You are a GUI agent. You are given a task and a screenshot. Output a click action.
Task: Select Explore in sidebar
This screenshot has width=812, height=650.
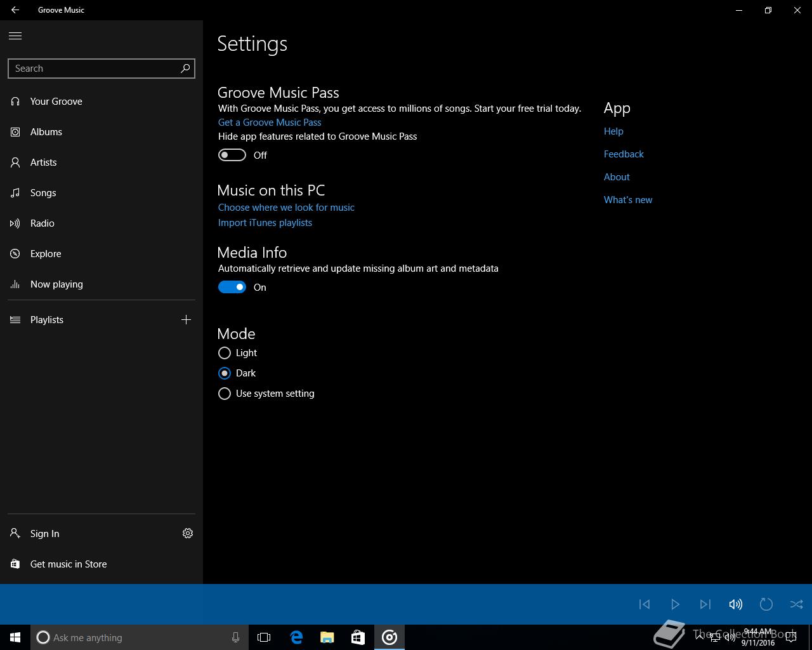click(101, 254)
